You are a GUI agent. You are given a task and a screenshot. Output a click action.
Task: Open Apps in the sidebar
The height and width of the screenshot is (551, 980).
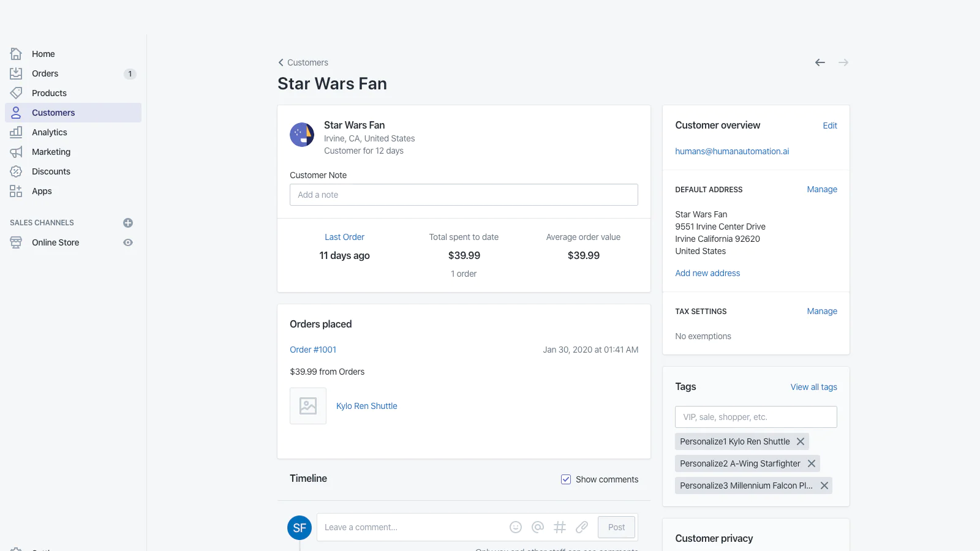click(73, 191)
